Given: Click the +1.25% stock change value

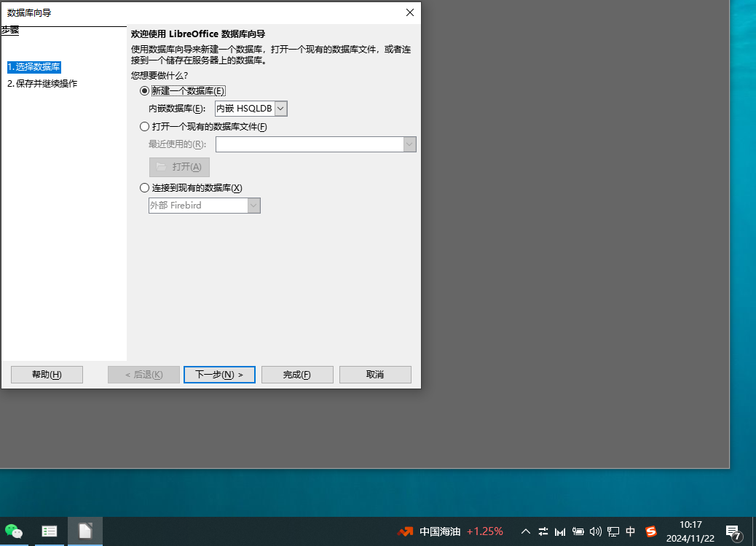Looking at the screenshot, I should click(x=485, y=531).
